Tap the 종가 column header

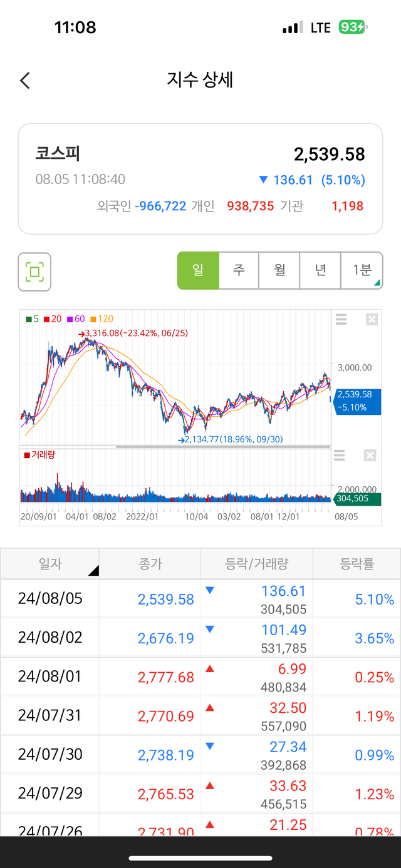point(150,564)
